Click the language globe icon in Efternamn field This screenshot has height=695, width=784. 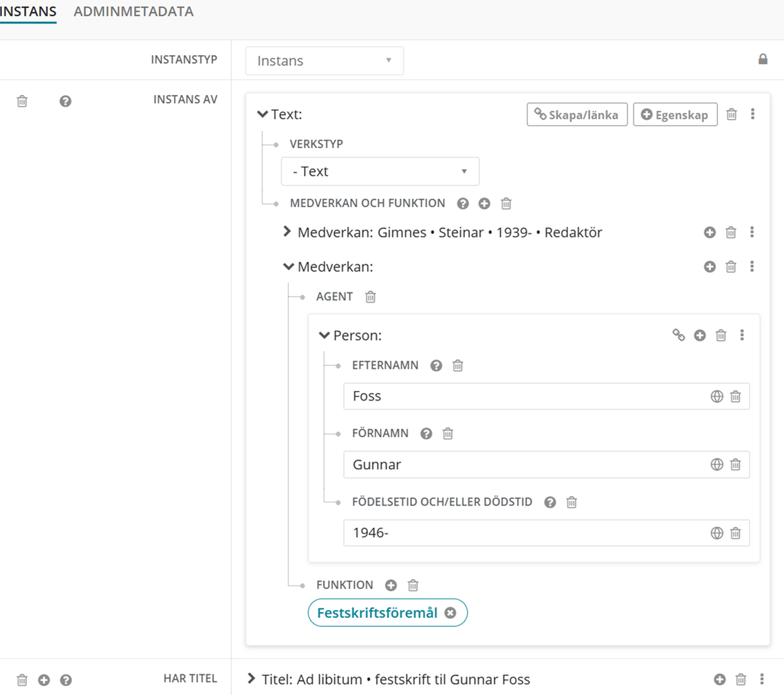pyautogui.click(x=717, y=396)
